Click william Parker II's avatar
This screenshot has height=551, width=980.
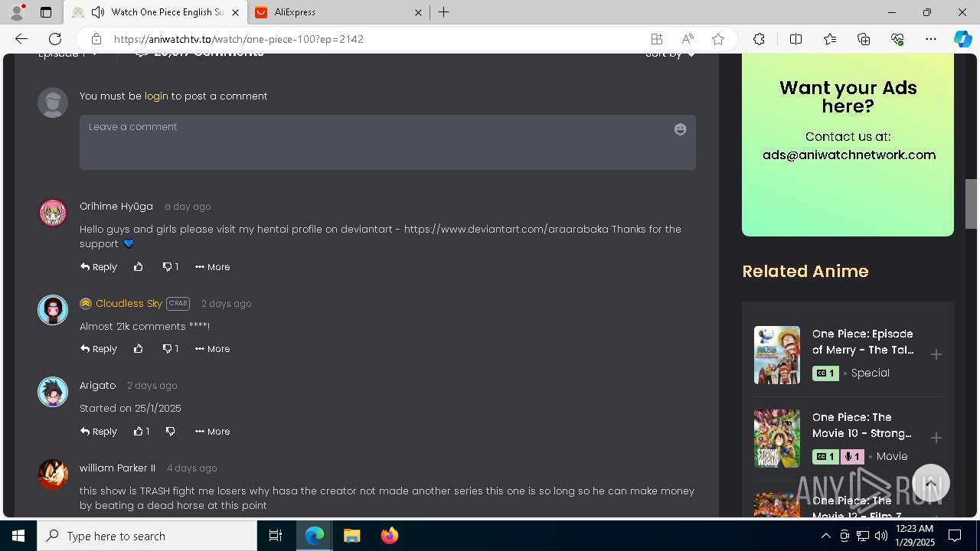[x=53, y=474]
